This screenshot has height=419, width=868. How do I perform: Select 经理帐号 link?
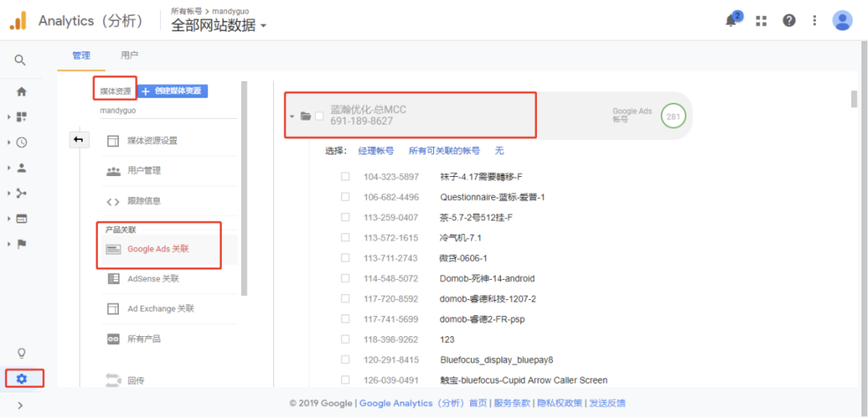pyautogui.click(x=376, y=150)
